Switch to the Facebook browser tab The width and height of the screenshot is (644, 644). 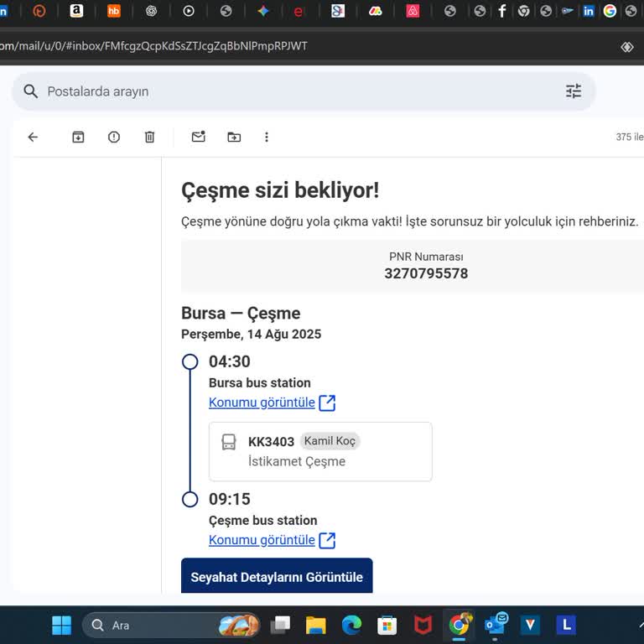pos(502,11)
